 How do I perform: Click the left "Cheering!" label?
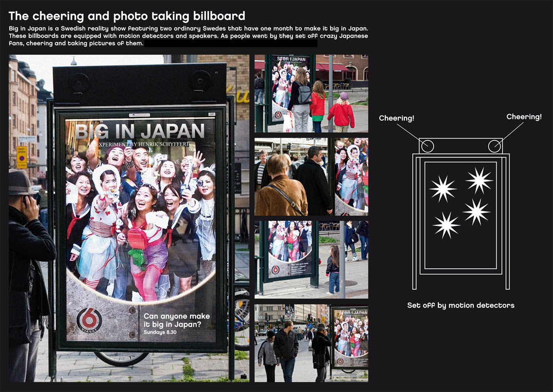tap(396, 118)
